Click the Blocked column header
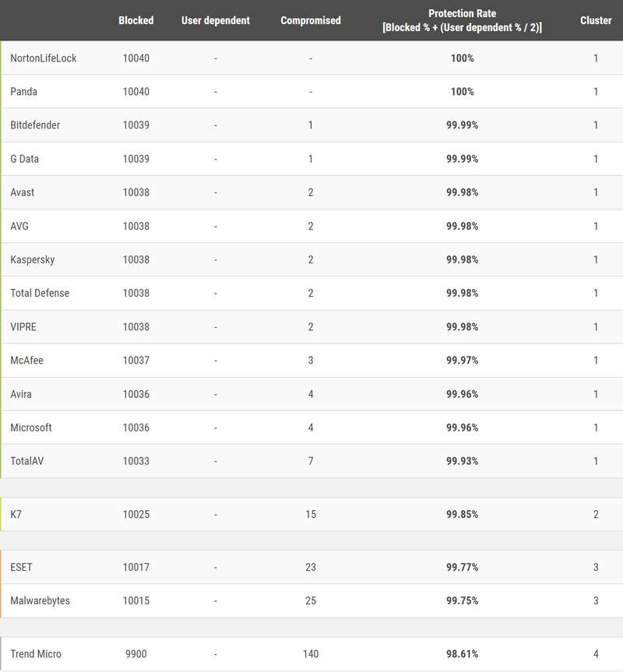 click(136, 20)
